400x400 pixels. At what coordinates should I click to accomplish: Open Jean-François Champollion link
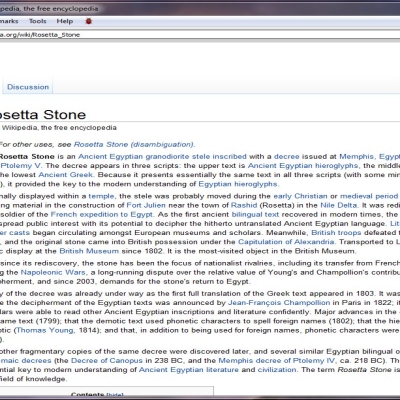[x=279, y=302]
